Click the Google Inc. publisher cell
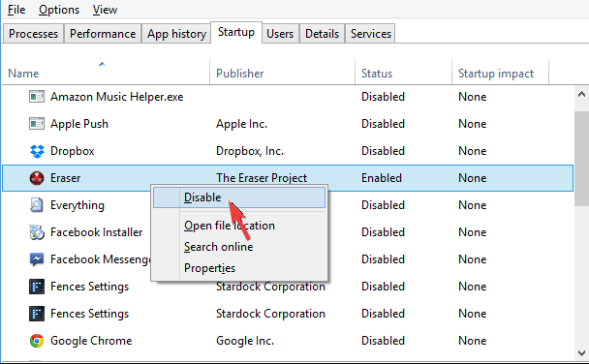 pyautogui.click(x=245, y=341)
